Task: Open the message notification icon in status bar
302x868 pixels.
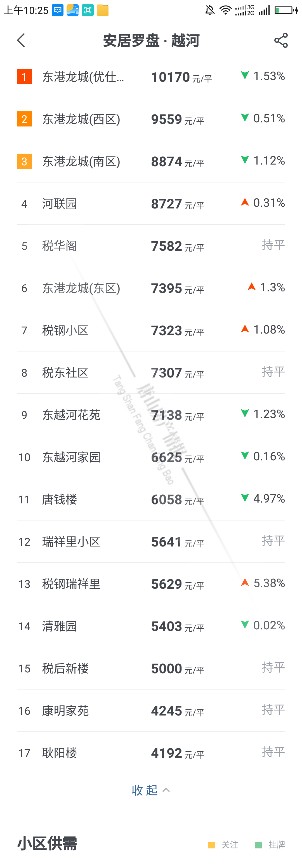Action: click(x=58, y=10)
